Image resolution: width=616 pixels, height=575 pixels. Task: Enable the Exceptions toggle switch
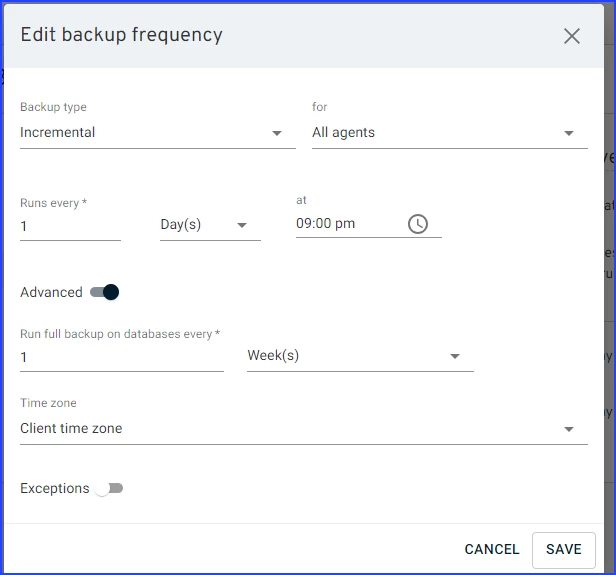[108, 488]
